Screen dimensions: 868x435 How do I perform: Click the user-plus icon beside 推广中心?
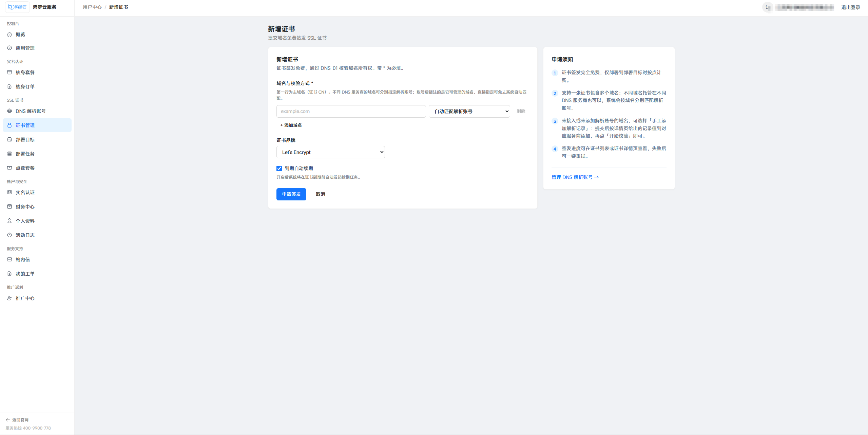point(9,298)
